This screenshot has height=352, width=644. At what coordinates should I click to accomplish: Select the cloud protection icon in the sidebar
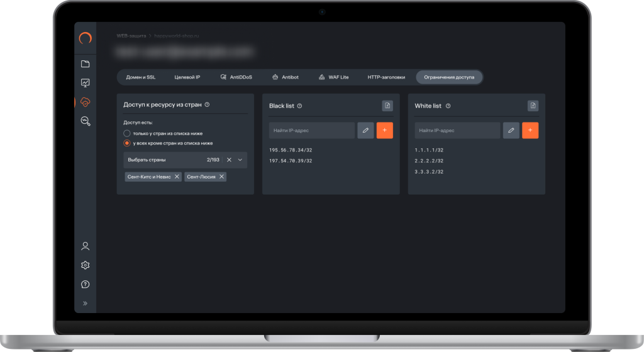[x=85, y=102]
